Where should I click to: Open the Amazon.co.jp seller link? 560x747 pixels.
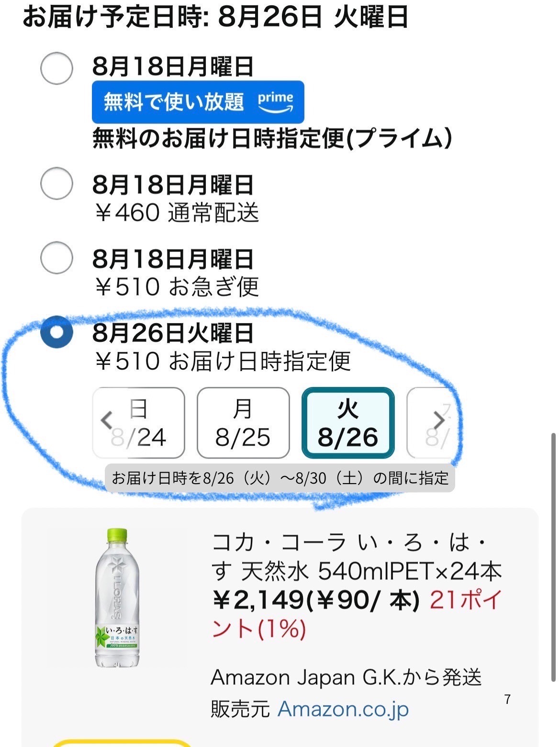tap(343, 709)
